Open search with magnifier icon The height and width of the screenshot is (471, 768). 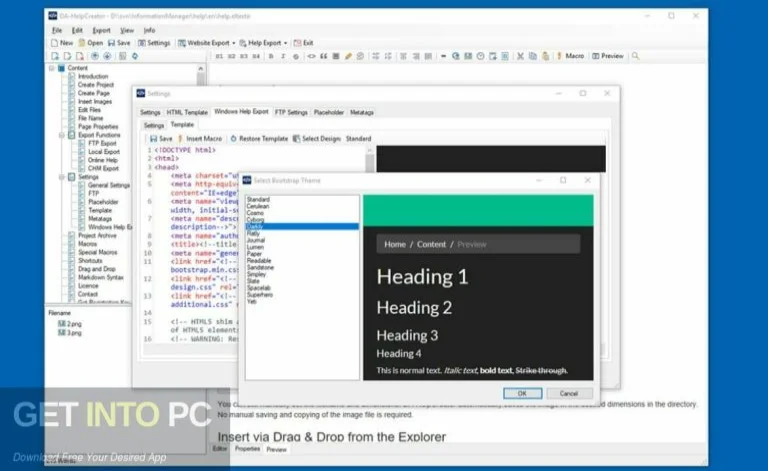coord(635,56)
